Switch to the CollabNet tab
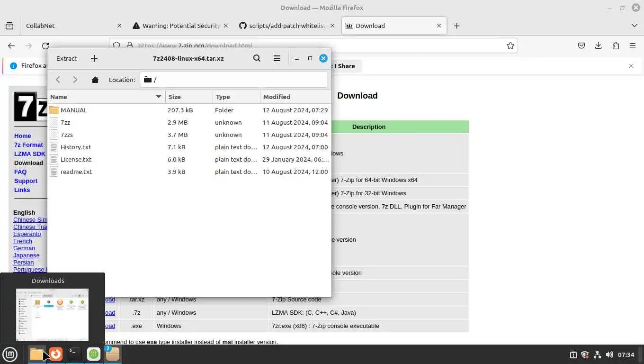 73,26
